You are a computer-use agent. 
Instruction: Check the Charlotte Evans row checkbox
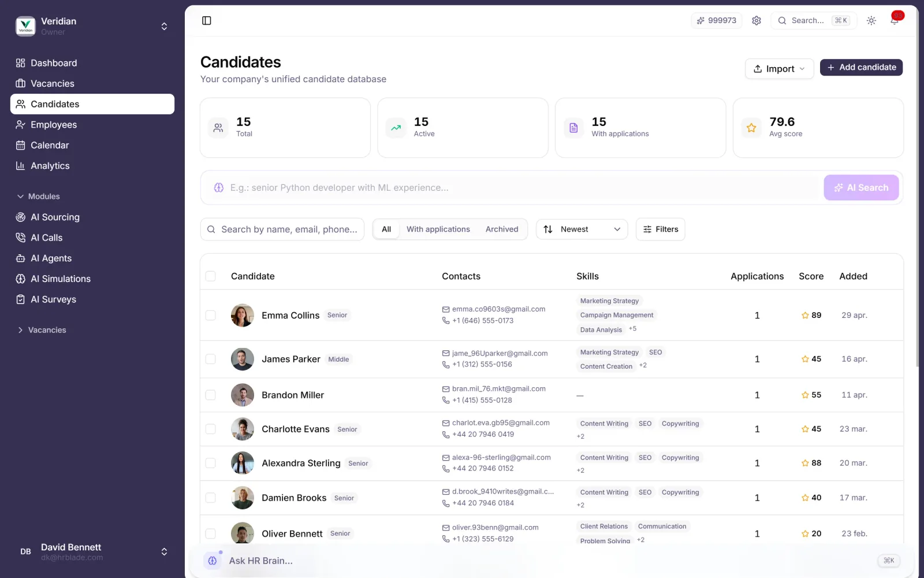coord(211,429)
